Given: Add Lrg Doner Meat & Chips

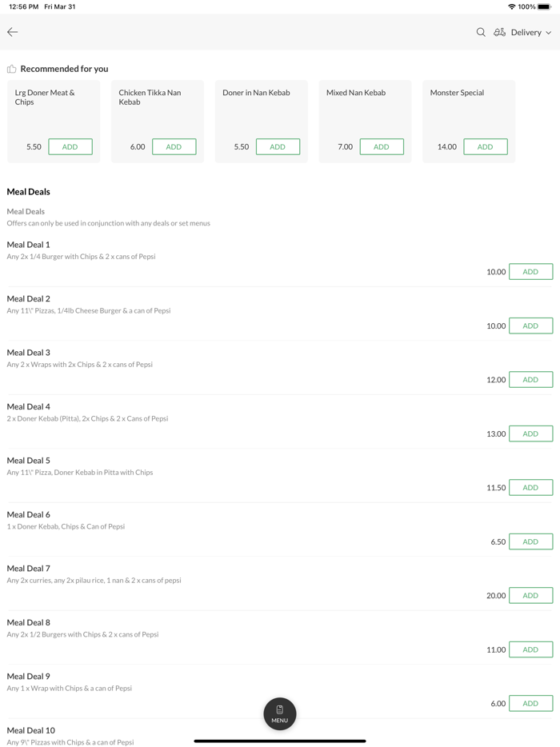Looking at the screenshot, I should point(70,146).
